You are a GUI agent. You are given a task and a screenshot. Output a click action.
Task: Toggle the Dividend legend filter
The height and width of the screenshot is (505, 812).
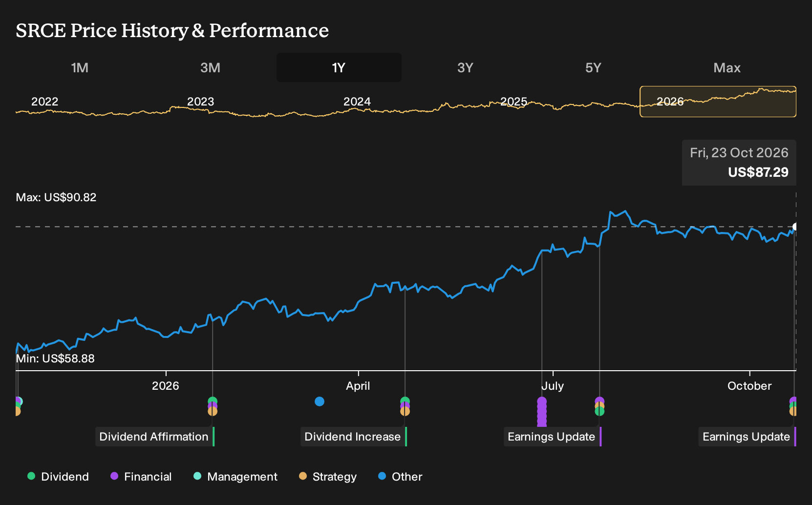coord(58,477)
